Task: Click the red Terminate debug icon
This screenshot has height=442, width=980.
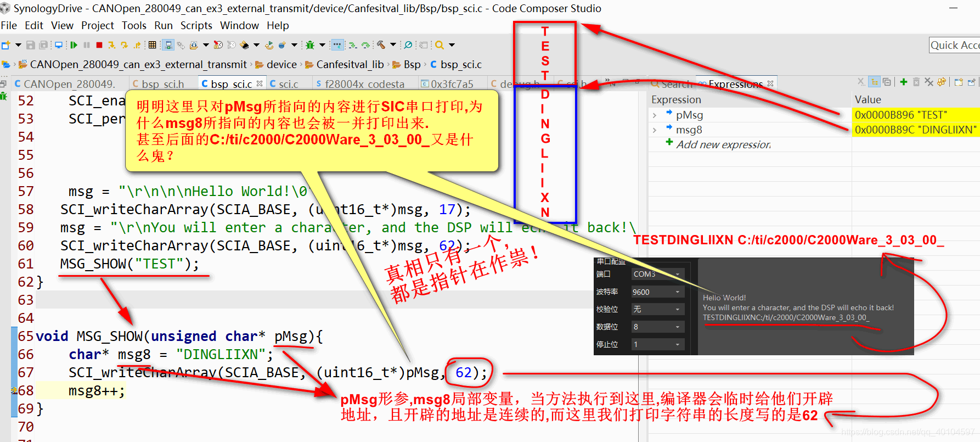Action: point(99,45)
